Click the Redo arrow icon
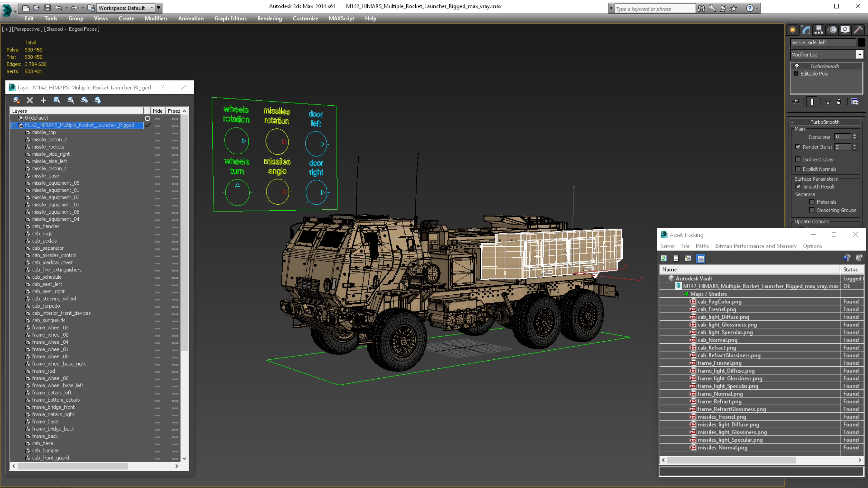The image size is (868, 488). click(74, 8)
